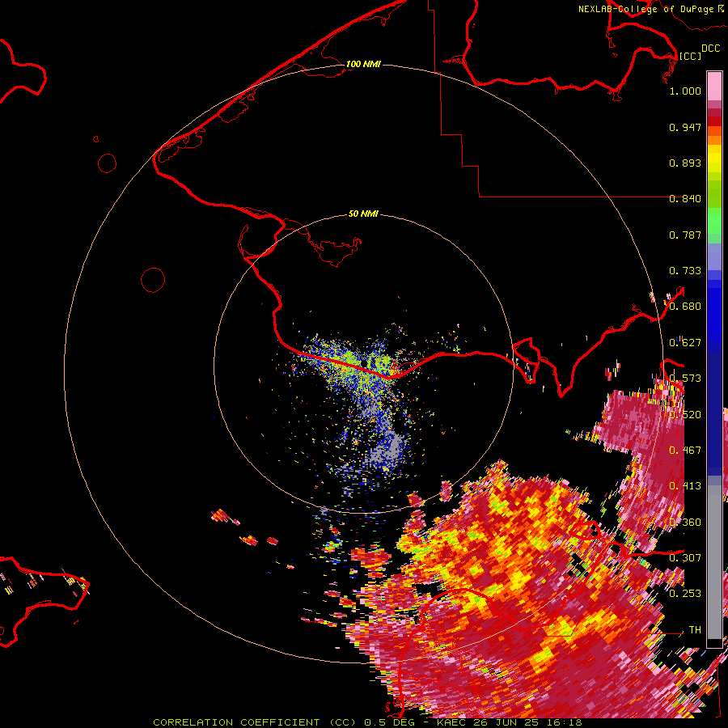This screenshot has width=728, height=728.
Task: Click the light pink band at the scale top
Action: point(714,86)
